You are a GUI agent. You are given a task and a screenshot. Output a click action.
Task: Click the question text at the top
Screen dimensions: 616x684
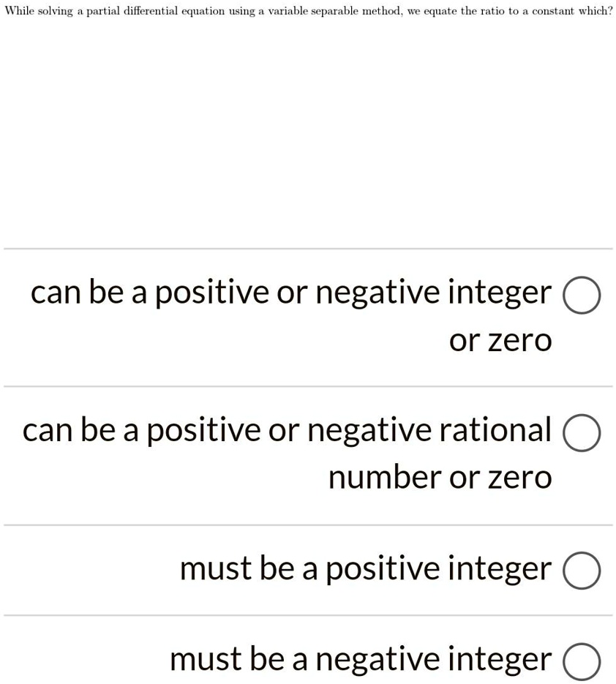pos(307,10)
